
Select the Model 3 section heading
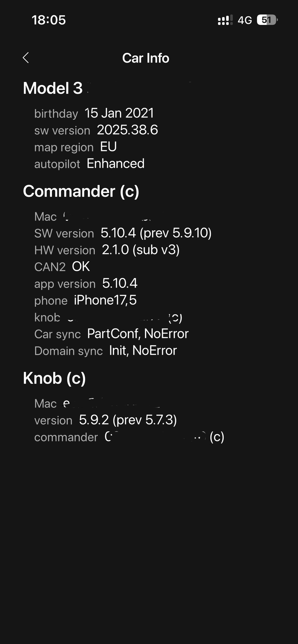tap(53, 88)
